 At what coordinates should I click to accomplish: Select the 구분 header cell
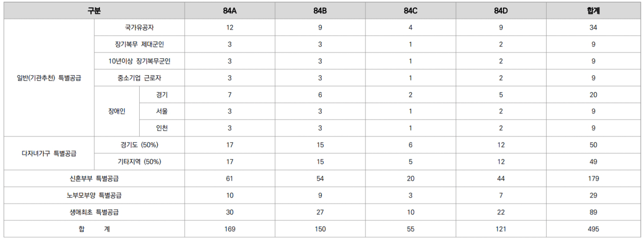tap(94, 11)
